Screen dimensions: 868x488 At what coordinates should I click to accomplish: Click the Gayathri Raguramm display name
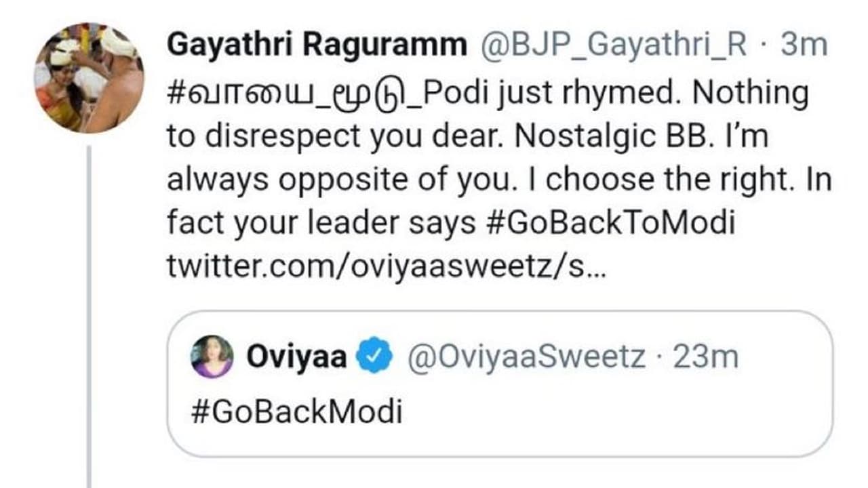(317, 45)
